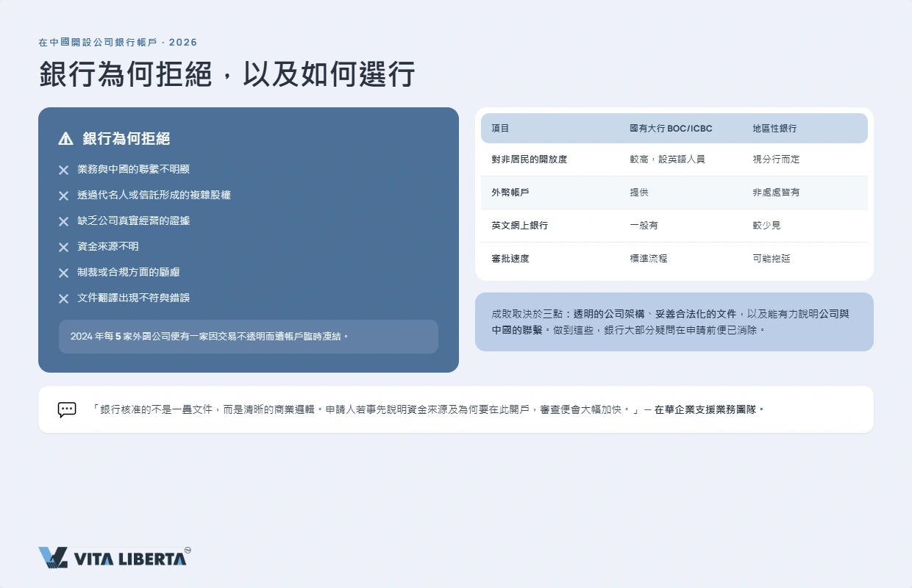Screen dimensions: 912x588
Task: Click the 2024 frozen accounts statistic note
Action: pos(249,337)
